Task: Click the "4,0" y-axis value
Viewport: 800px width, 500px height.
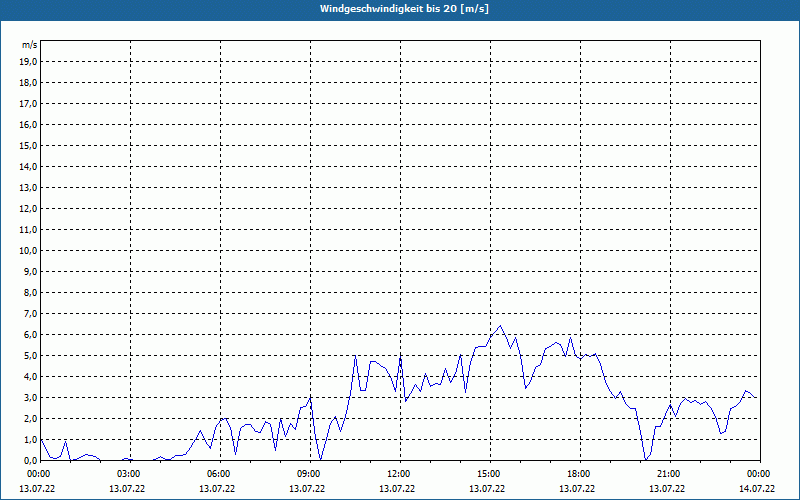Action: (30, 377)
